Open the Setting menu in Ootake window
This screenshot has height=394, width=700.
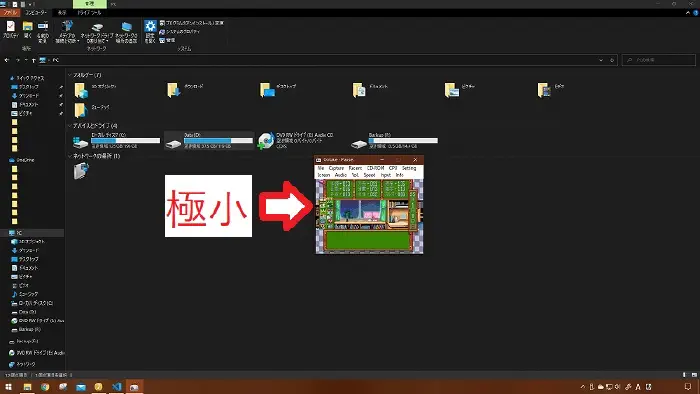tap(409, 168)
